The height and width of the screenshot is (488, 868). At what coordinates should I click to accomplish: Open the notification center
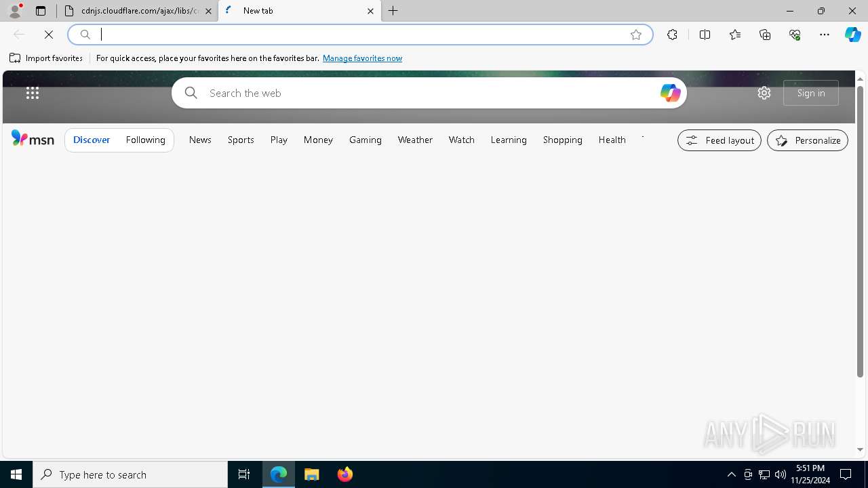[x=846, y=474]
